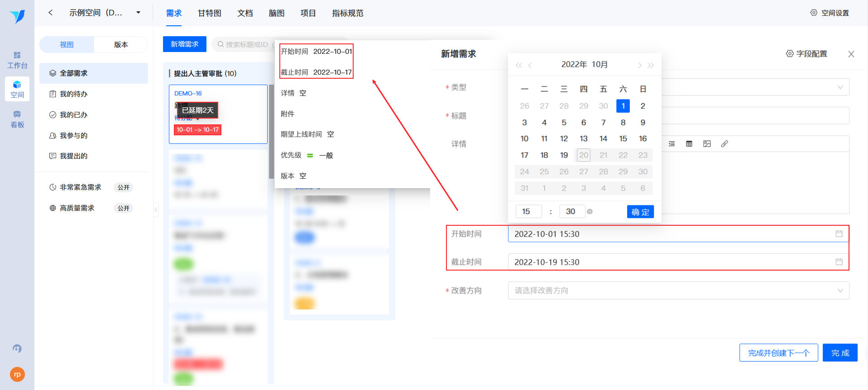Screen dimensions: 868x390
Task: Click the 新增需求 button
Action: (185, 44)
